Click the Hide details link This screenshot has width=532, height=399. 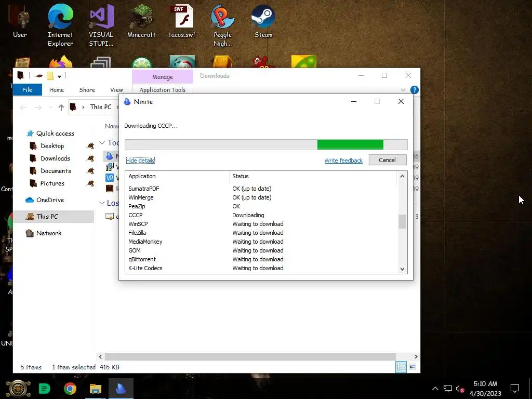click(140, 161)
